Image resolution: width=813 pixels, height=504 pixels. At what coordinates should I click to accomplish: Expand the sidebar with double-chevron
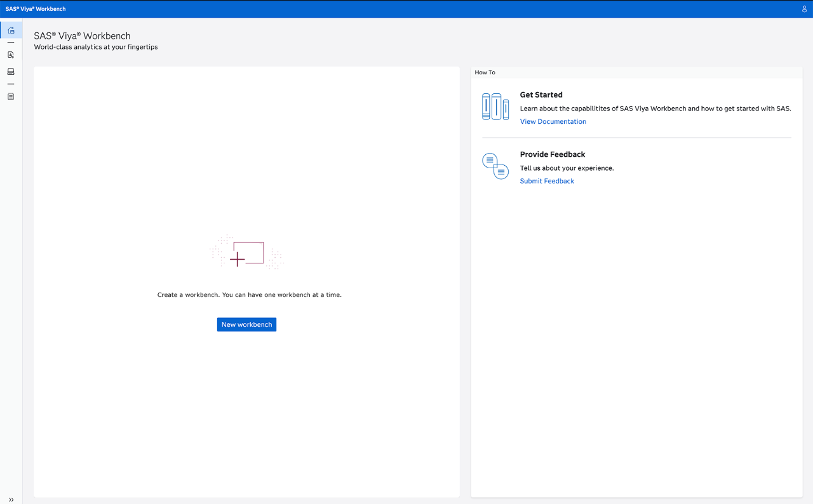coord(11,500)
